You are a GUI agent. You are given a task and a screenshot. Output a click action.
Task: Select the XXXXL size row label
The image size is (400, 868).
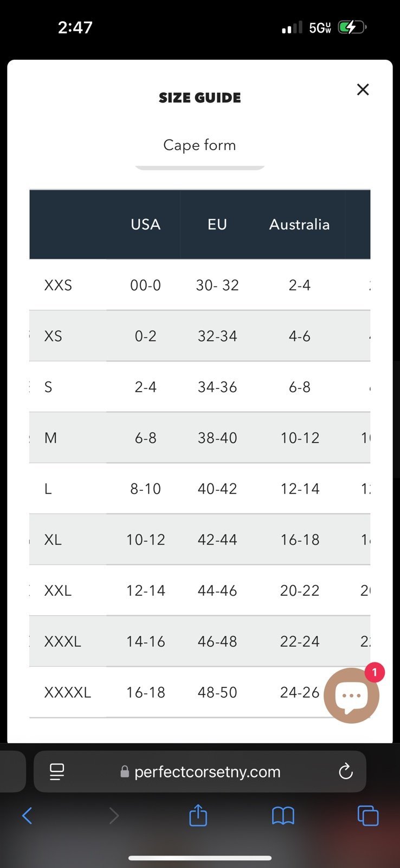tap(68, 693)
